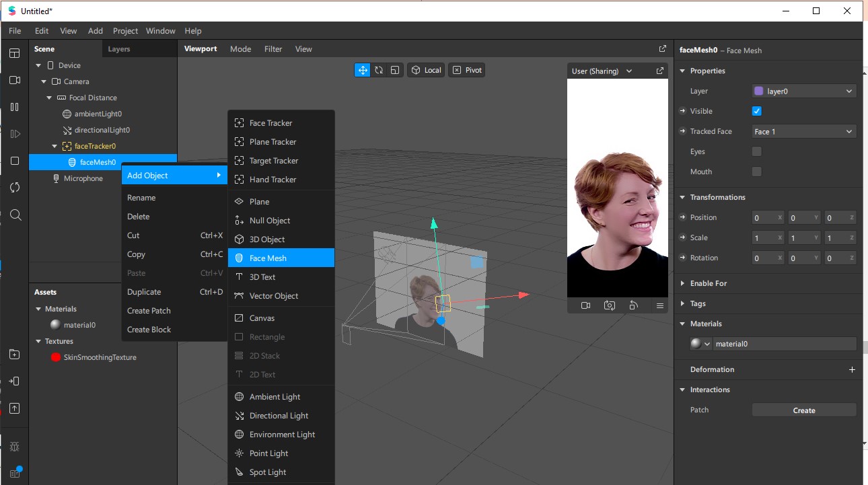Open the Tracked Face dropdown

click(804, 131)
